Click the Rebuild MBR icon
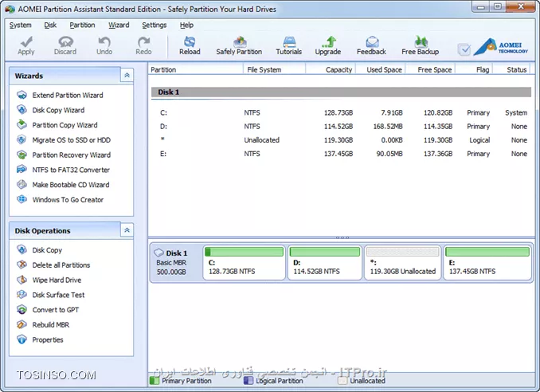The height and width of the screenshot is (392, 540). (22, 324)
